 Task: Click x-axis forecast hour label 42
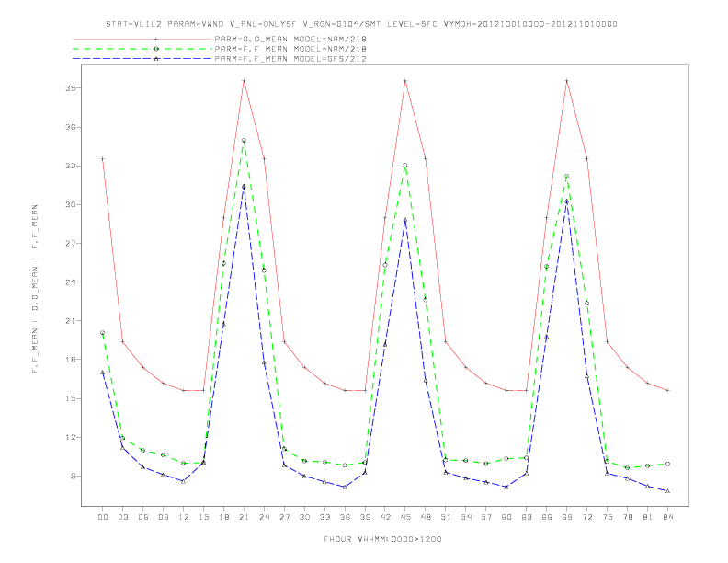click(x=385, y=517)
